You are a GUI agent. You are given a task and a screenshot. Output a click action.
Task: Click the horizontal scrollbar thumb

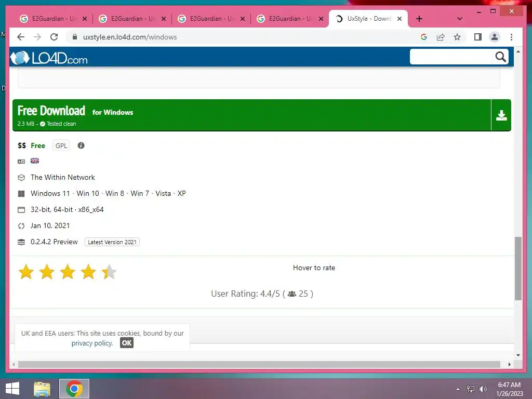pos(259,364)
